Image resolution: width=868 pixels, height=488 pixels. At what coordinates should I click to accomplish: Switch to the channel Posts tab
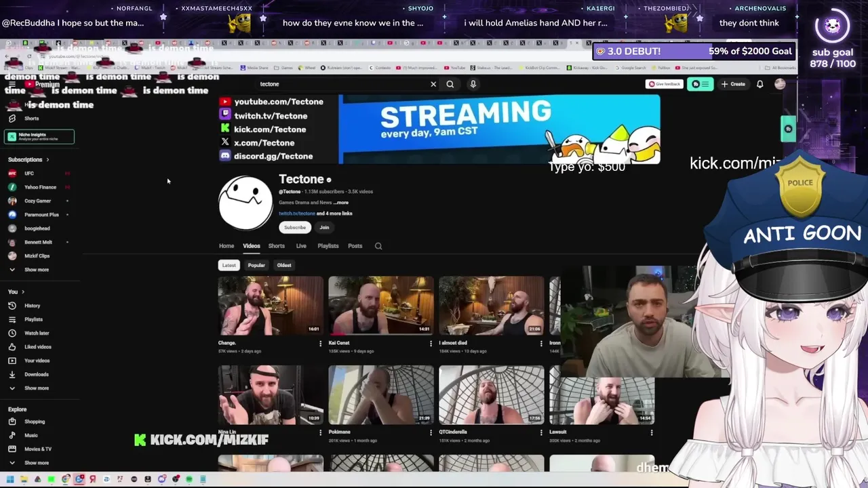point(355,246)
